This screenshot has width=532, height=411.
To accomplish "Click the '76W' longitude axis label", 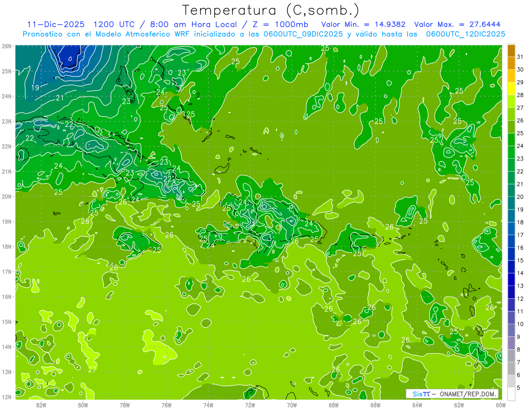I will [x=166, y=405].
